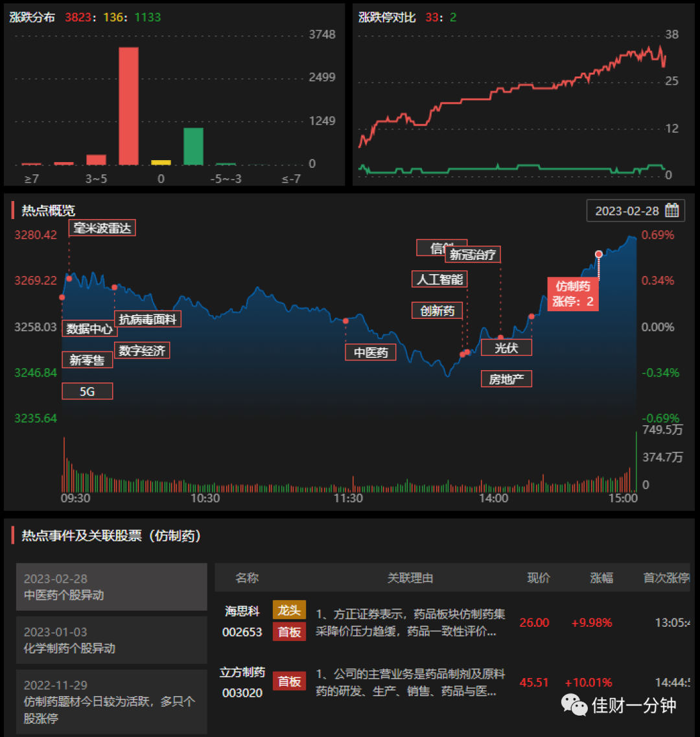The width and height of the screenshot is (700, 737).
Task: Select the 2023-02-28 中医药个股异动 event
Action: [111, 587]
